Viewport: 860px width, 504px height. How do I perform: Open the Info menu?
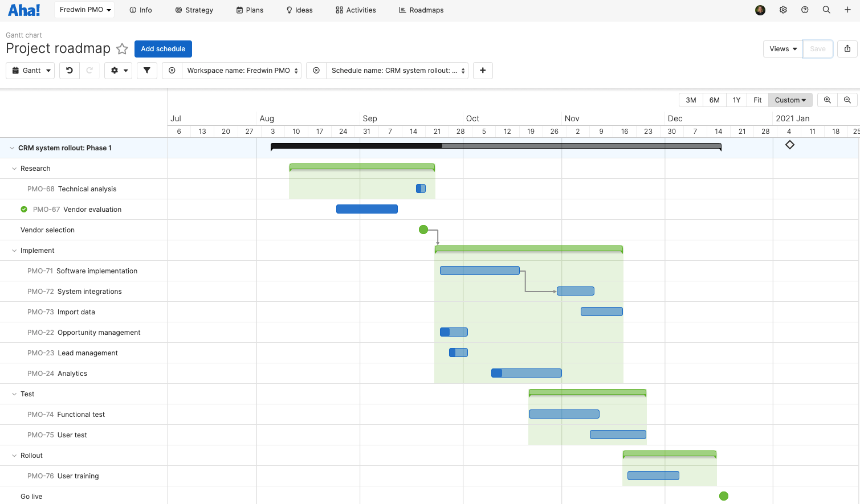pyautogui.click(x=141, y=10)
